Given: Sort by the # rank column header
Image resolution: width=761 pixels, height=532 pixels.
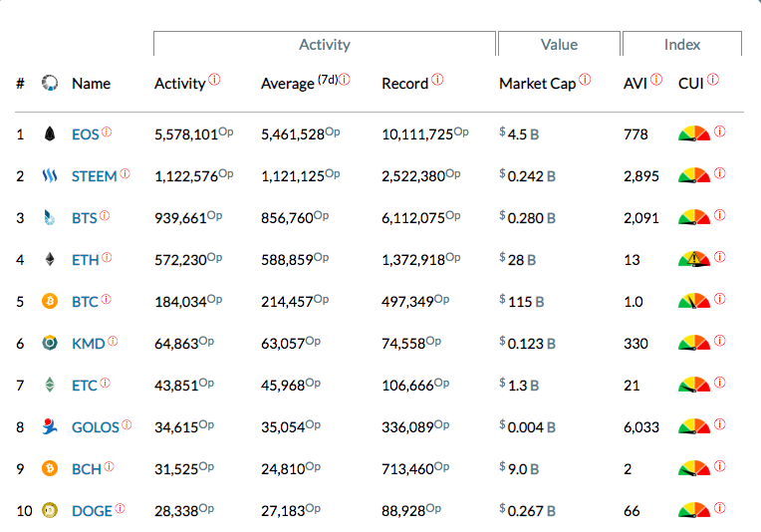Looking at the screenshot, I should click(20, 84).
